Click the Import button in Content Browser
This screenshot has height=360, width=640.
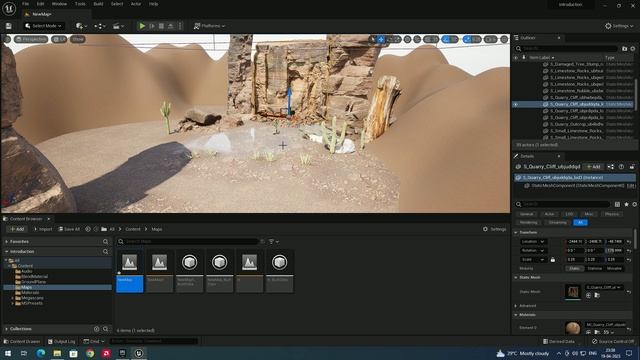(x=43, y=229)
